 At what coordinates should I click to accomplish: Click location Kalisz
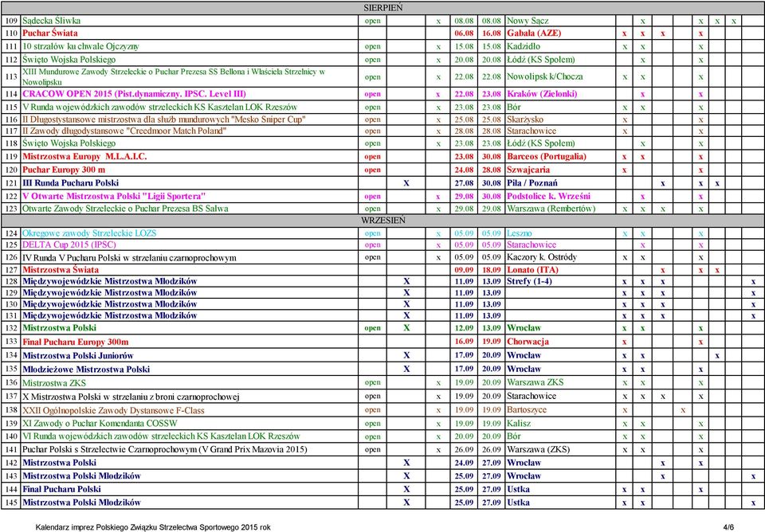click(x=519, y=423)
